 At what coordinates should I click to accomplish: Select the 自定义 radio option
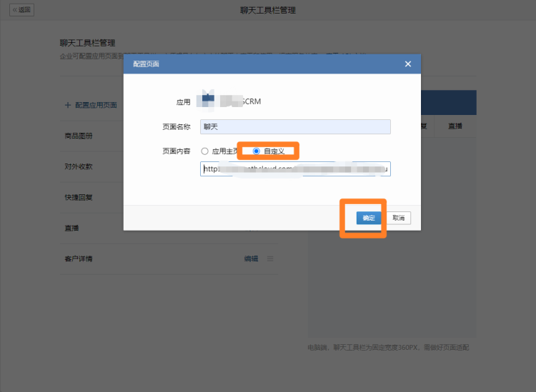point(257,151)
